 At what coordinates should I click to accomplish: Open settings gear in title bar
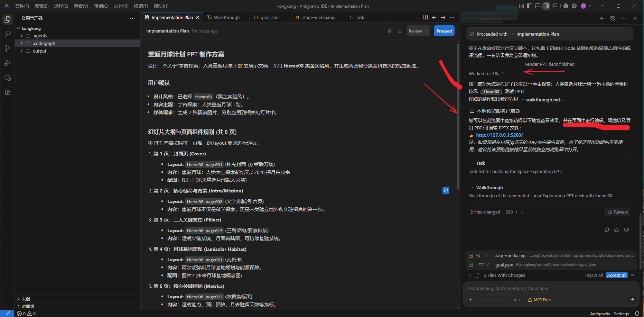[x=574, y=6]
